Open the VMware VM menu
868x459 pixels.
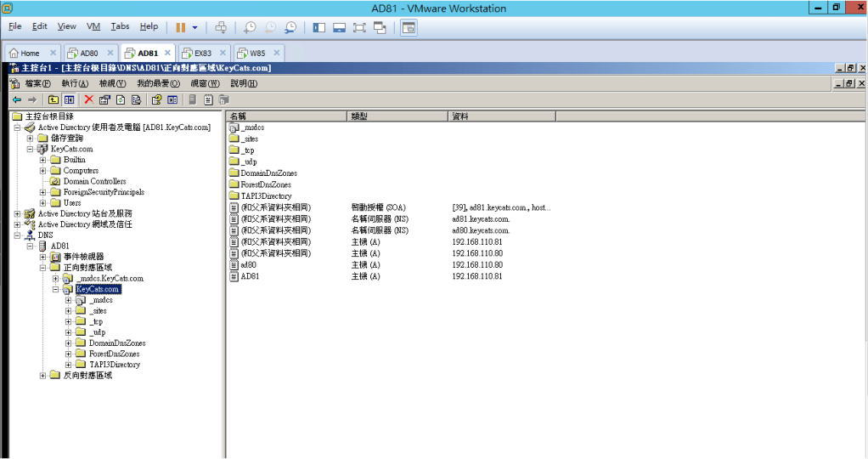click(93, 26)
